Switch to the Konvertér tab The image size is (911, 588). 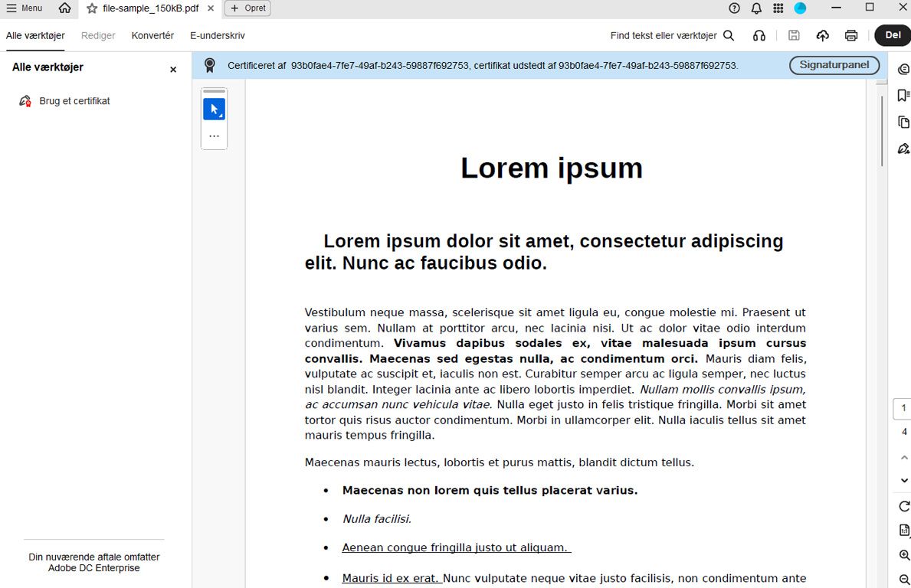point(152,35)
